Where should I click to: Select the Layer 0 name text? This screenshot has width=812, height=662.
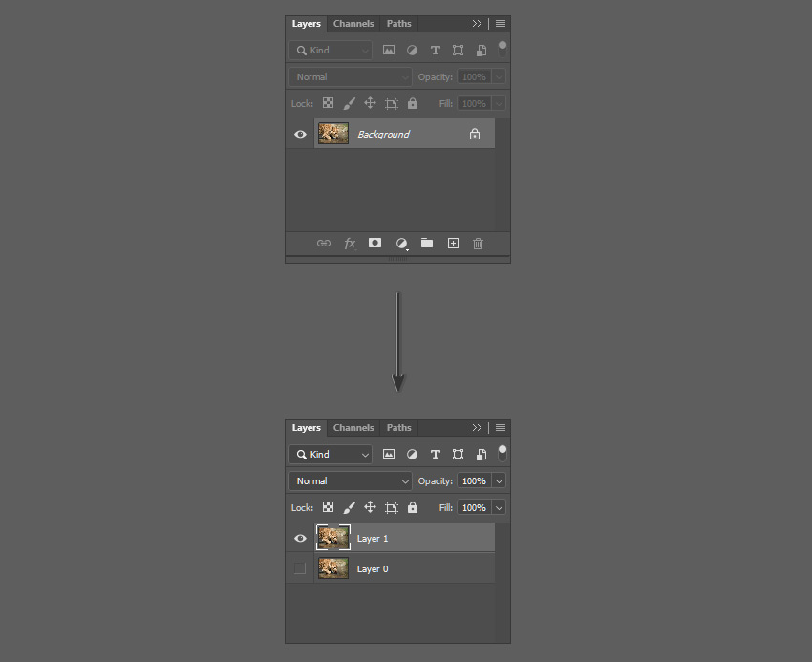point(373,569)
